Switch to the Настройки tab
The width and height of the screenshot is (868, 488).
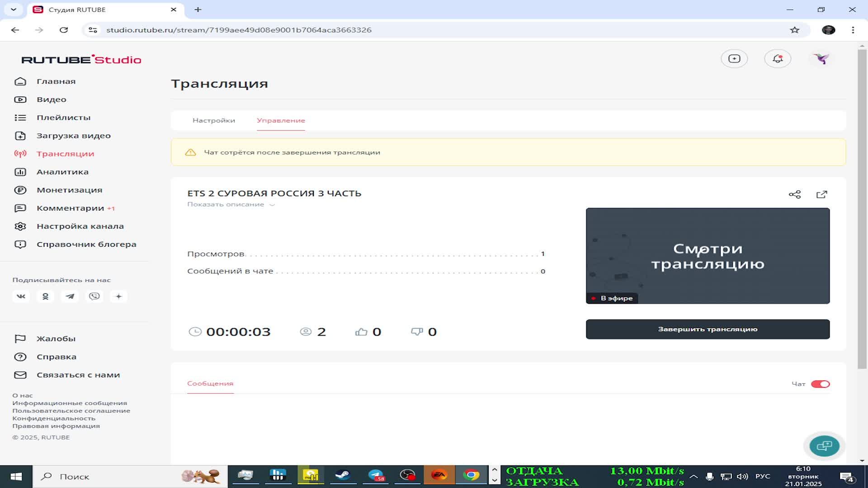pyautogui.click(x=214, y=120)
